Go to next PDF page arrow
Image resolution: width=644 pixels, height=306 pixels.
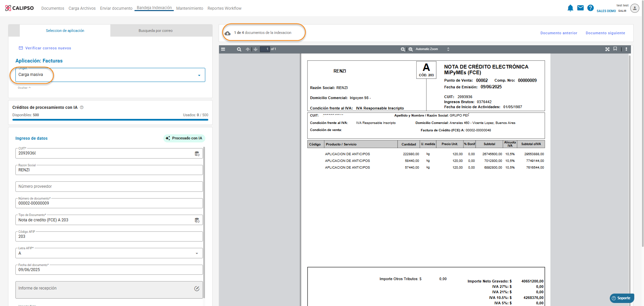point(256,49)
